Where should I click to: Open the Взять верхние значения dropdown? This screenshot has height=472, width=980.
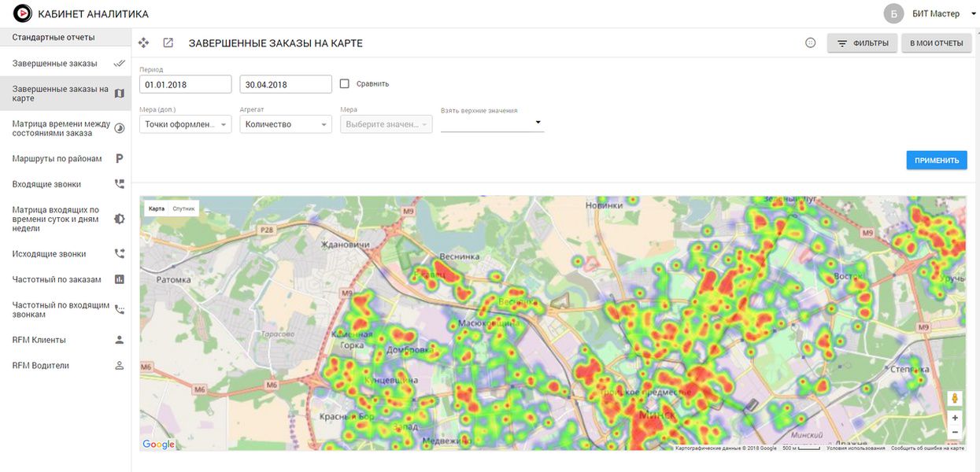492,123
